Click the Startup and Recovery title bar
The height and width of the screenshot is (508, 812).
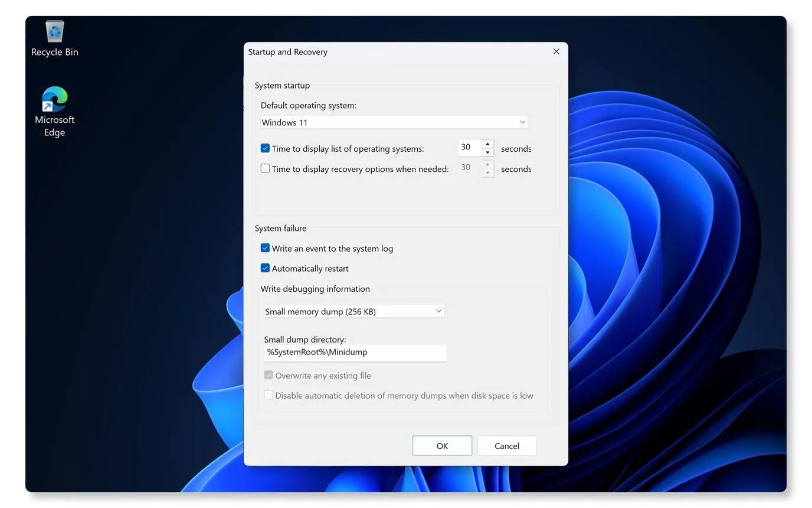click(x=395, y=52)
